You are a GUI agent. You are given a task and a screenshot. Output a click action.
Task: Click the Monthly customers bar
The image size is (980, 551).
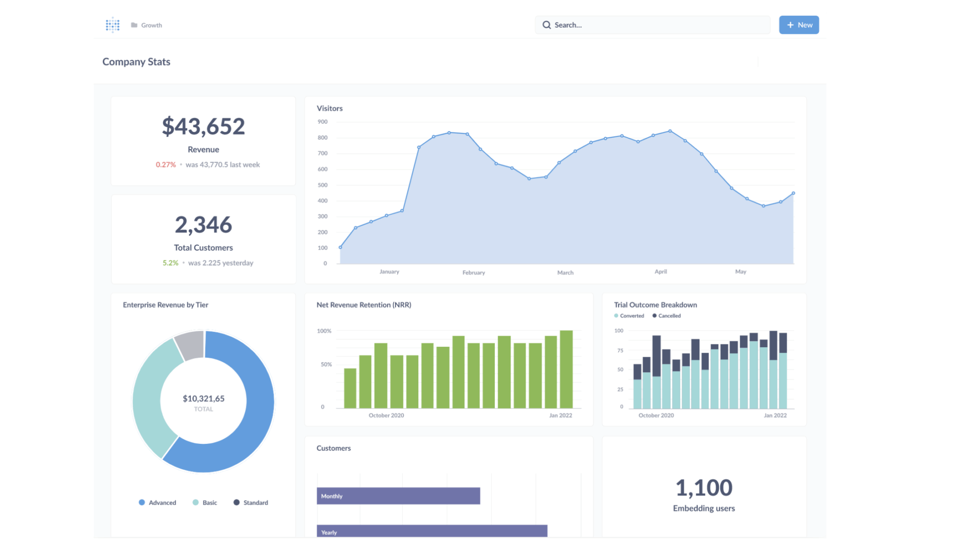tap(398, 496)
